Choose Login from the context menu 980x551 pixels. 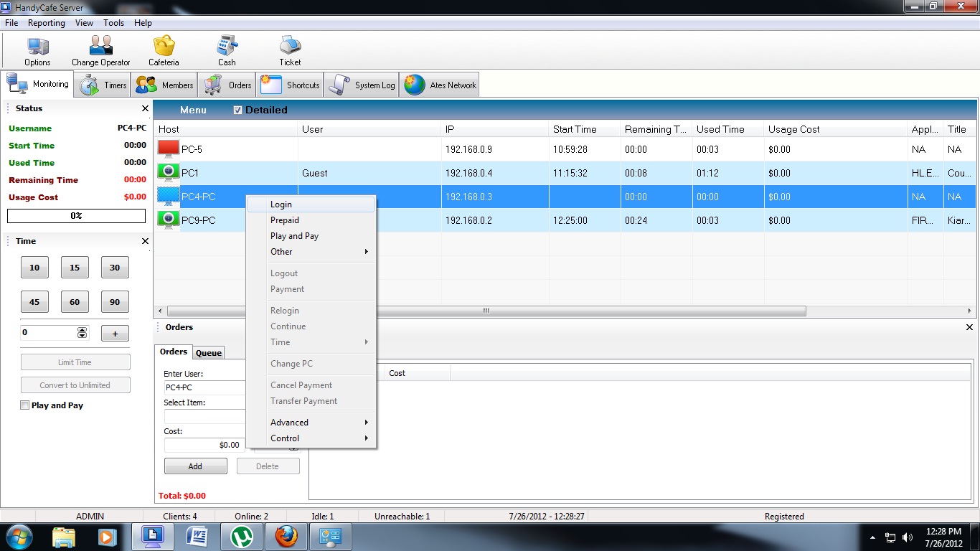coord(311,204)
